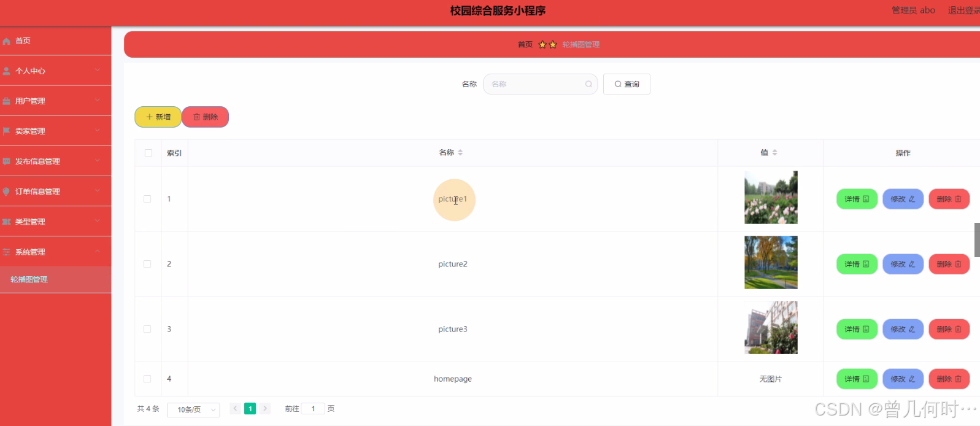The image size is (980, 426).
Task: Click the homepage name cell
Action: pyautogui.click(x=453, y=379)
